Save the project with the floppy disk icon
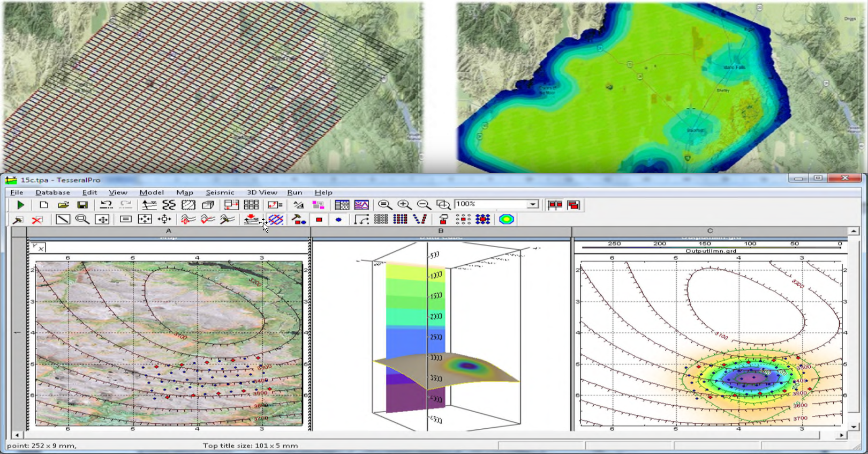The width and height of the screenshot is (868, 454). pos(82,205)
